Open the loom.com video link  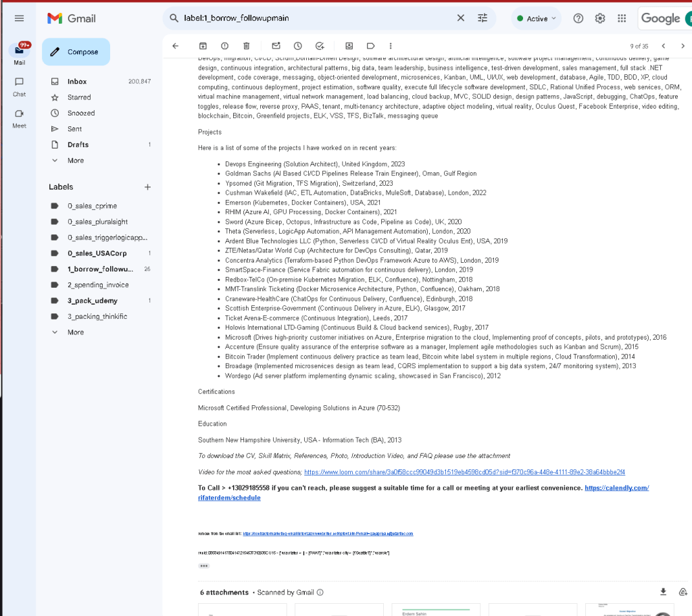coord(464,472)
